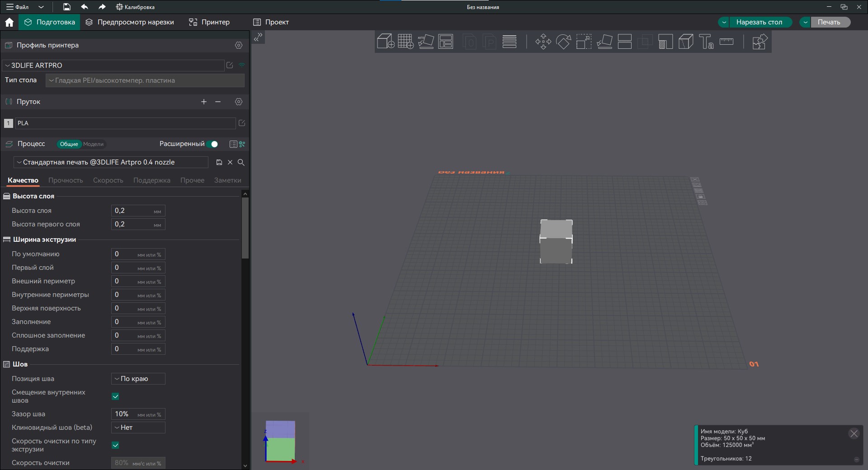Viewport: 868px width, 470px height.
Task: Toggle the Расширенный advanced mode switch
Action: pyautogui.click(x=212, y=144)
